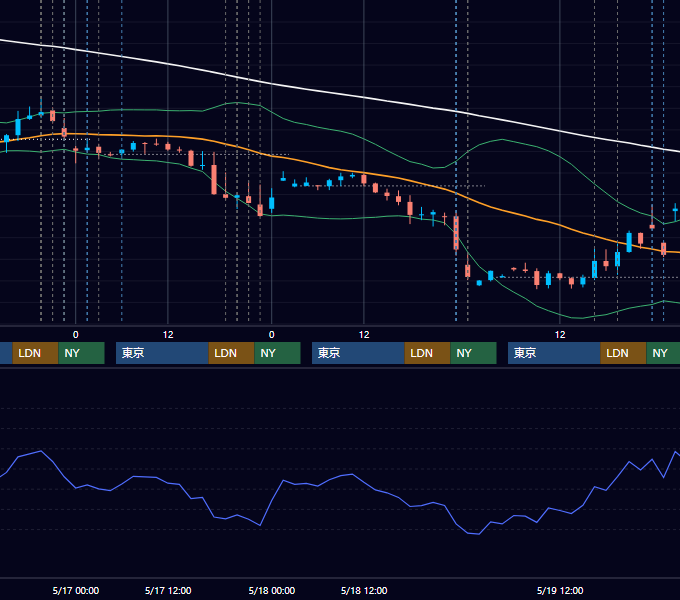Click the hour label 12 under 5/17 noon line
The width and height of the screenshot is (680, 600).
[168, 335]
